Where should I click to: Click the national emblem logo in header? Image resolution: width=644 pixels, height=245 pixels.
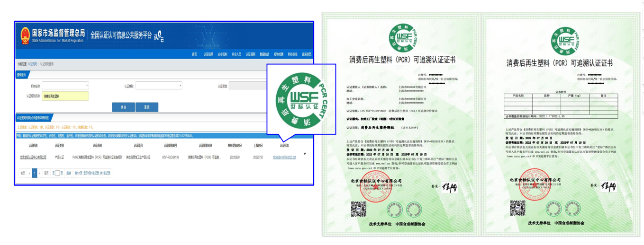click(24, 35)
